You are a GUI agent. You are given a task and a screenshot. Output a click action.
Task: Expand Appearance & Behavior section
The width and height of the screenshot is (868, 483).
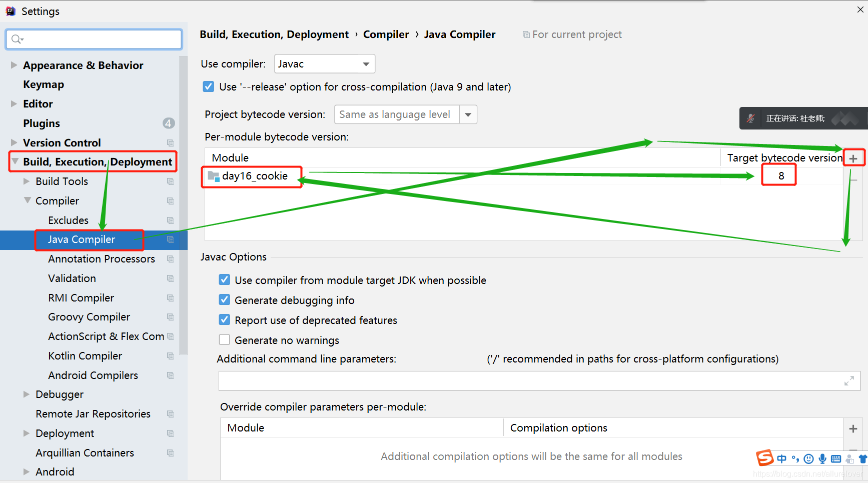coord(14,65)
